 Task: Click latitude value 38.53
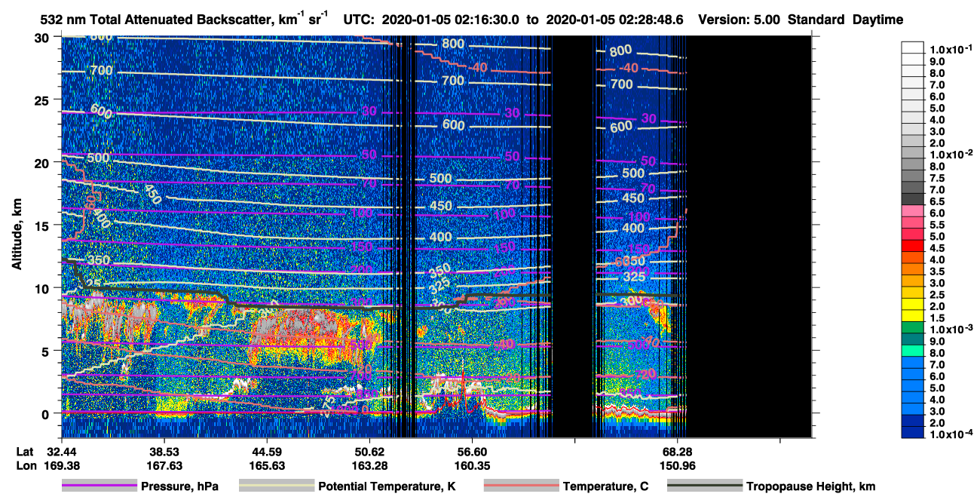(x=164, y=451)
